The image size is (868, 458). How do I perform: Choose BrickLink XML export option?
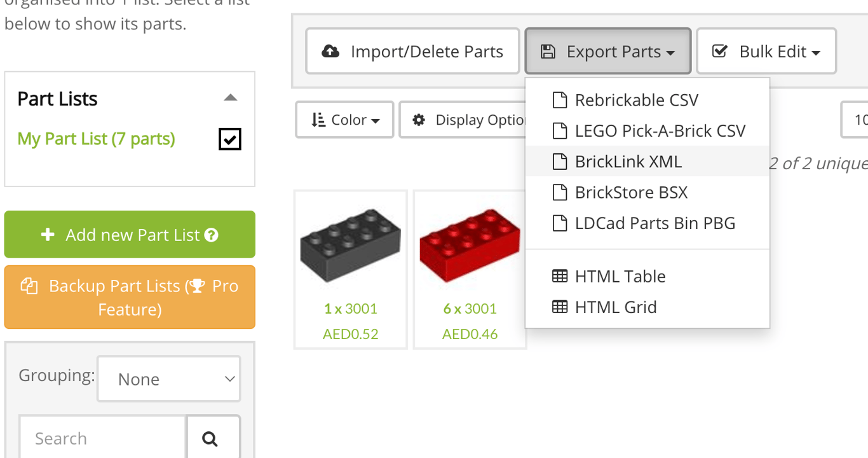[628, 162]
